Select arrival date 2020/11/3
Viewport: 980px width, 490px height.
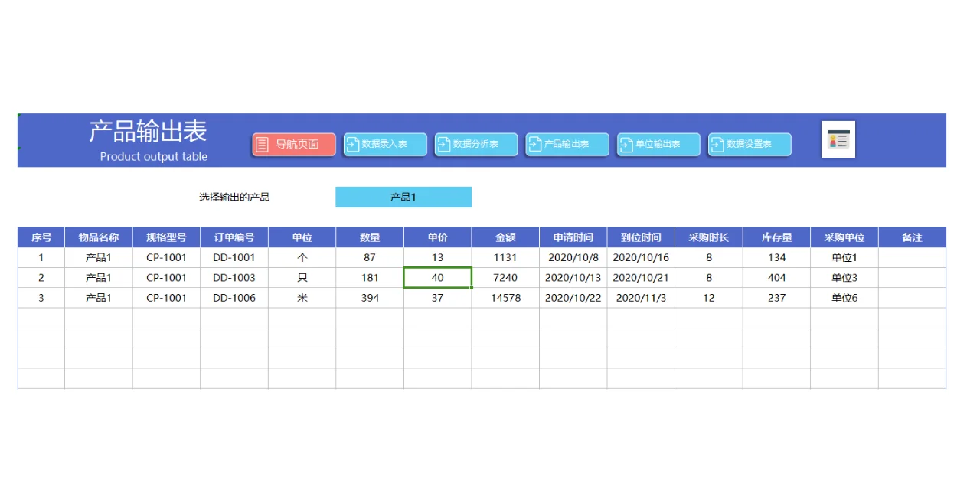click(641, 298)
